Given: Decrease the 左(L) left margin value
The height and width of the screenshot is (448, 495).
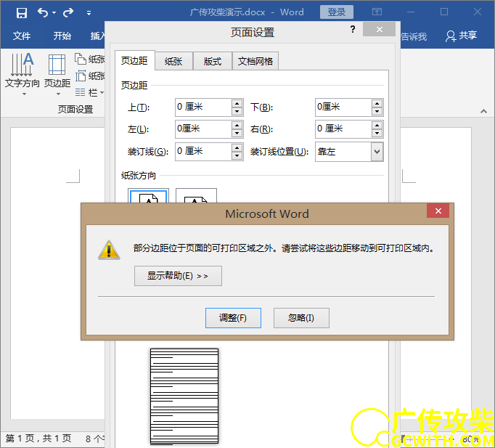Looking at the screenshot, I should click(237, 133).
